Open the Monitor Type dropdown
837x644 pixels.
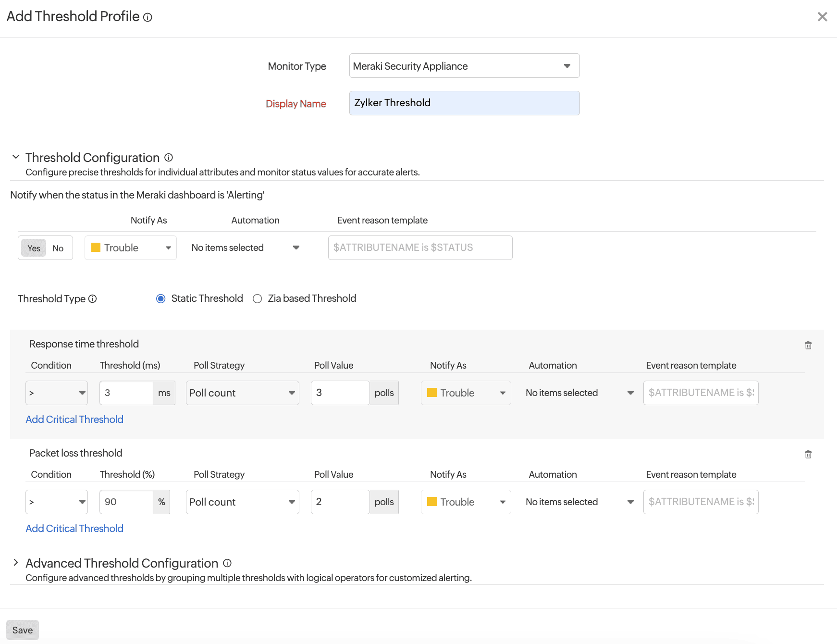click(464, 66)
